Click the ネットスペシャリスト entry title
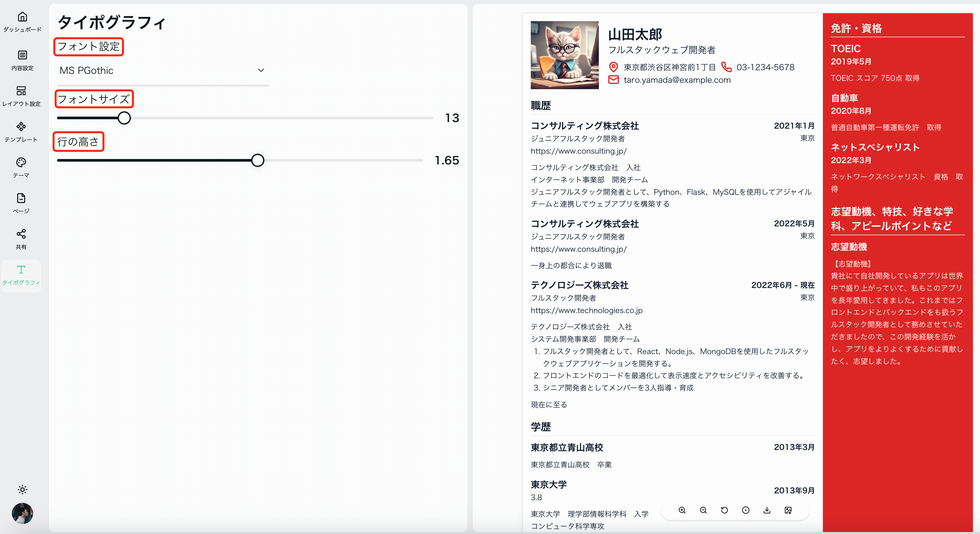This screenshot has height=534, width=980. coord(875,147)
